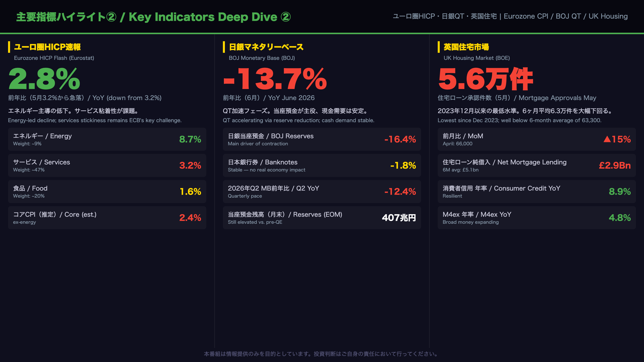644x362 pixels.
Task: Click the BOJ Reserves -16.4% row
Action: point(322,139)
